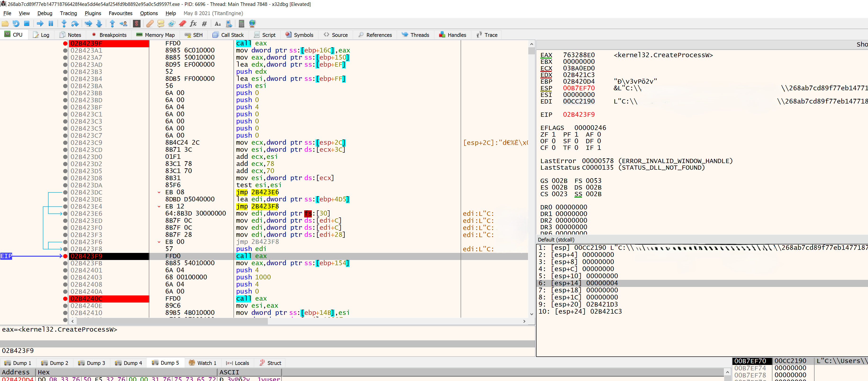868x381 pixels.
Task: Toggle the breakpoint bullet at 02B423FB
Action: (65, 263)
